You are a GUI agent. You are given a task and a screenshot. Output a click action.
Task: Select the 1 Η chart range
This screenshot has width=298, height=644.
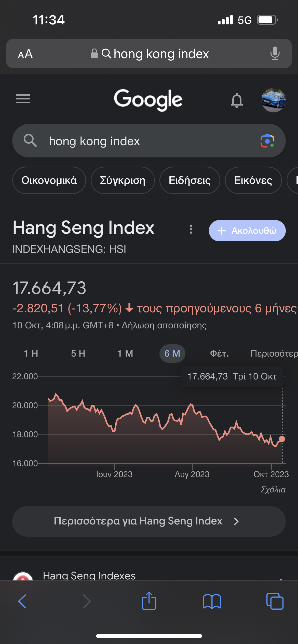[x=31, y=353]
